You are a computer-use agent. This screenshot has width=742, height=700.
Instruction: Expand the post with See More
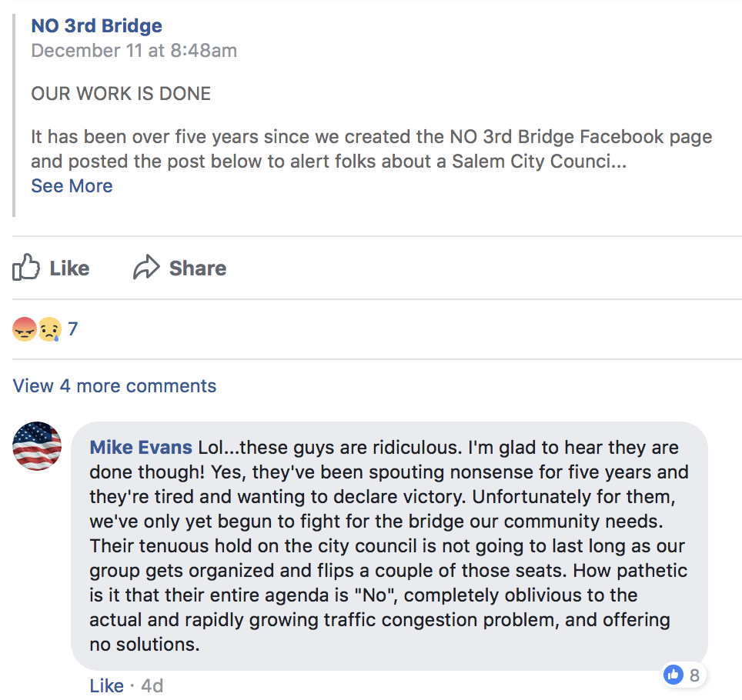[72, 186]
